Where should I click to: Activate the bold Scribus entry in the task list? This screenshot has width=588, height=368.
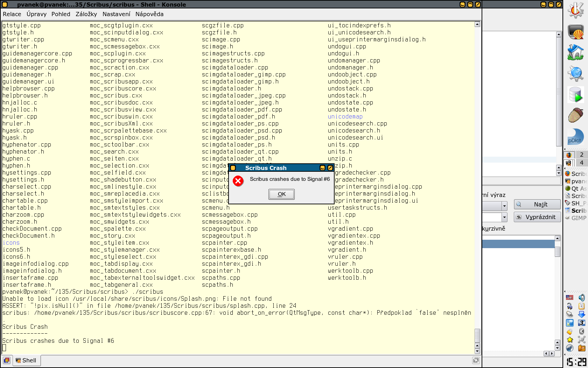click(576, 211)
